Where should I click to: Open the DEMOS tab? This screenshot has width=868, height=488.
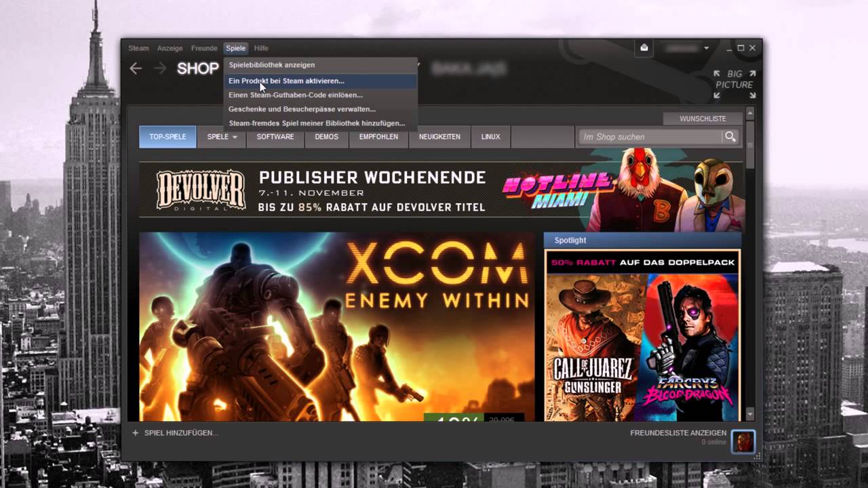point(327,137)
